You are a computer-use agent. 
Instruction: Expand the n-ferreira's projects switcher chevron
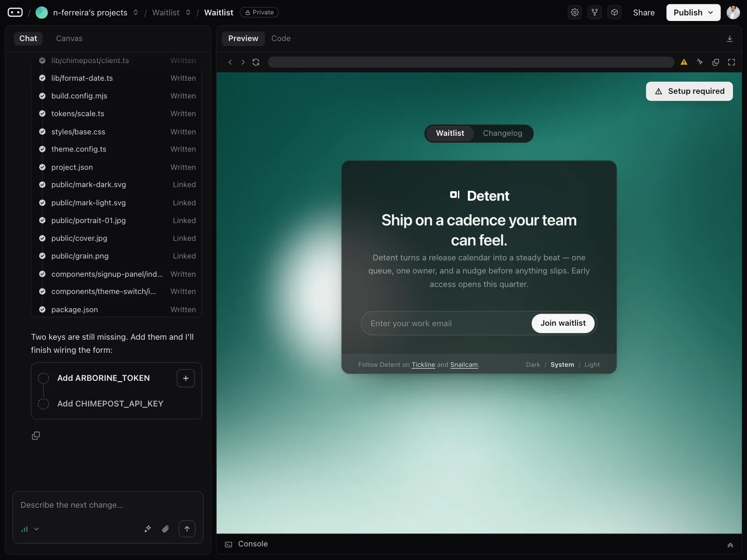click(x=136, y=13)
